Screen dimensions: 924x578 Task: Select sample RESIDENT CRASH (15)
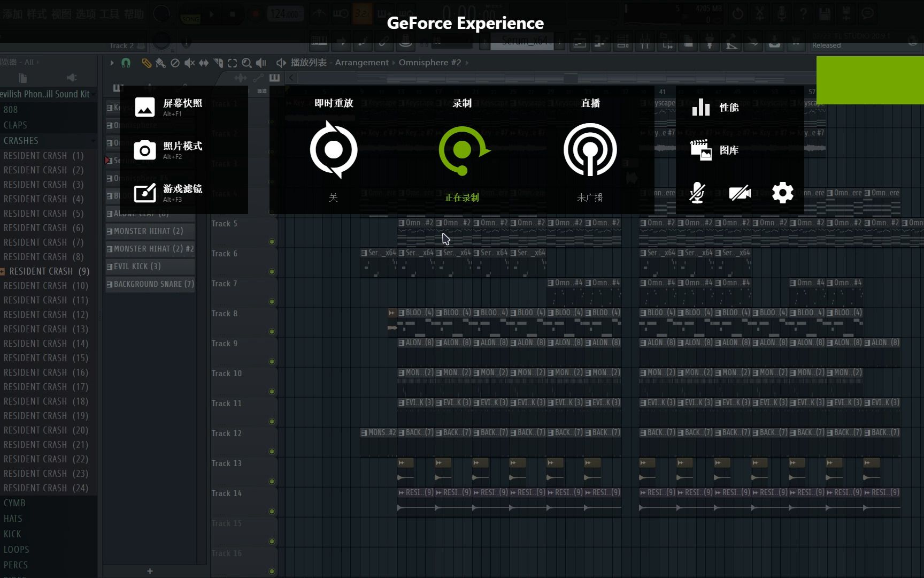(x=48, y=358)
